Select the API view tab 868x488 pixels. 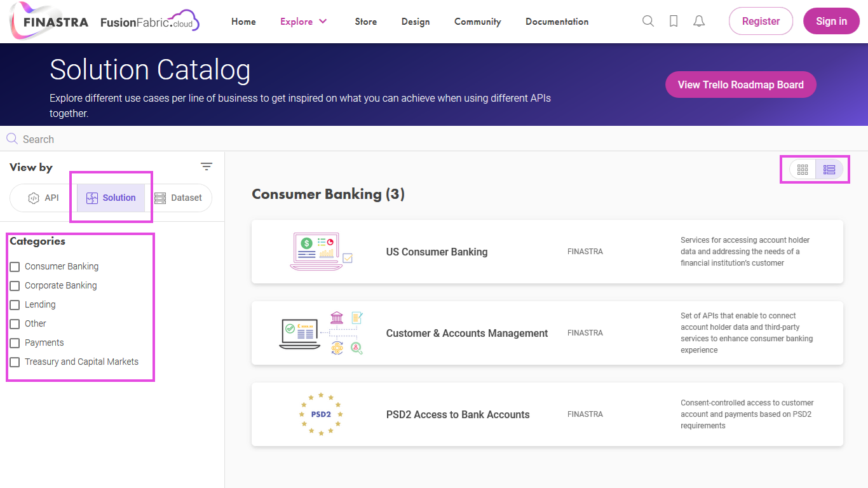click(44, 198)
